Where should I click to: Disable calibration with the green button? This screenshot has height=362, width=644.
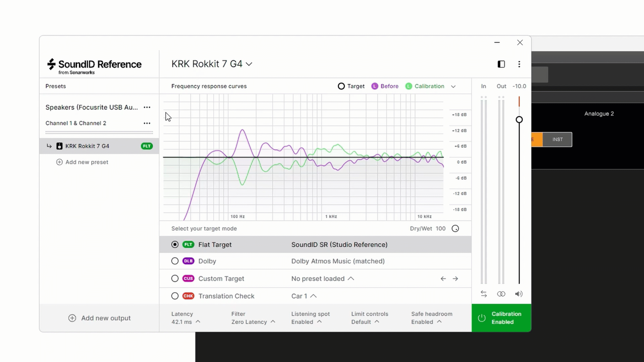(501, 318)
